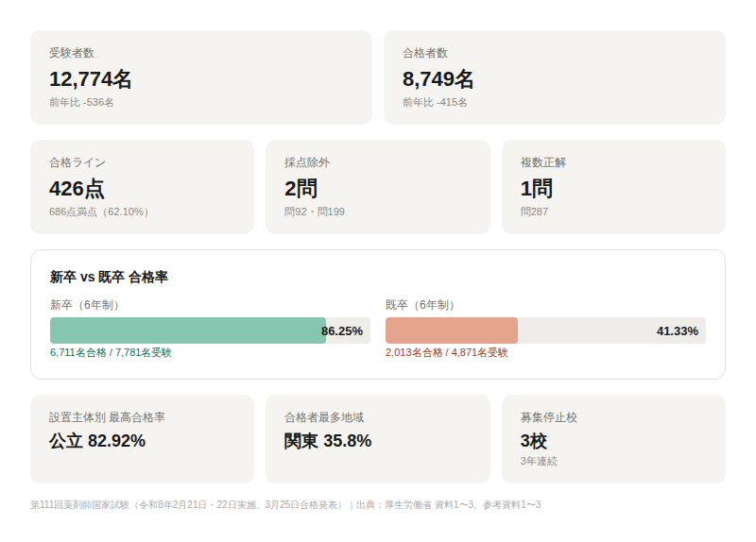Click the 合格者数 8,749名 value
756x542 pixels.
pos(438,79)
